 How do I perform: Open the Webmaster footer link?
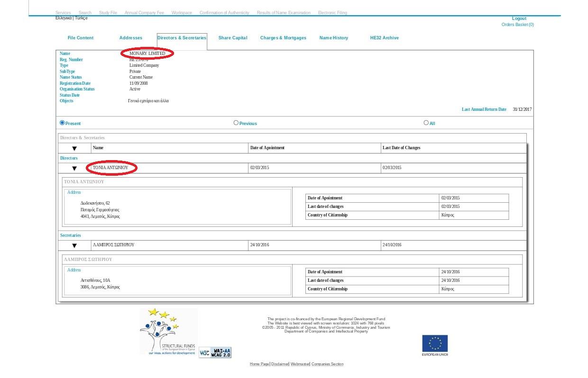pyautogui.click(x=300, y=364)
